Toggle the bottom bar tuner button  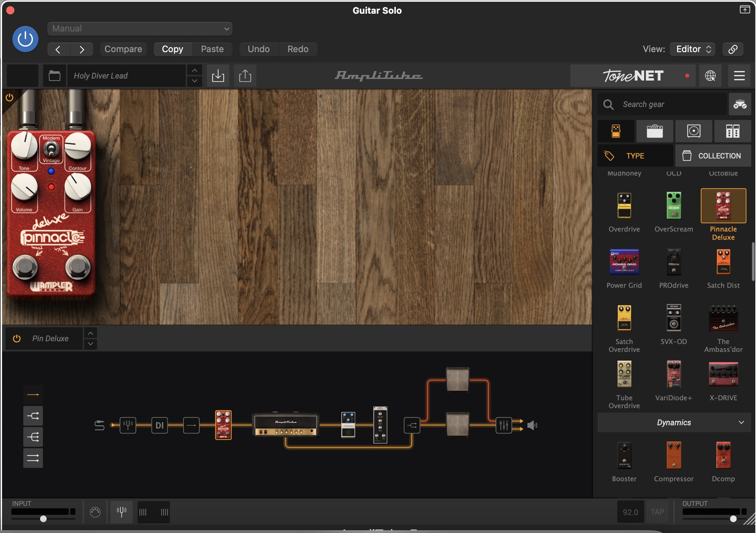[x=121, y=512]
